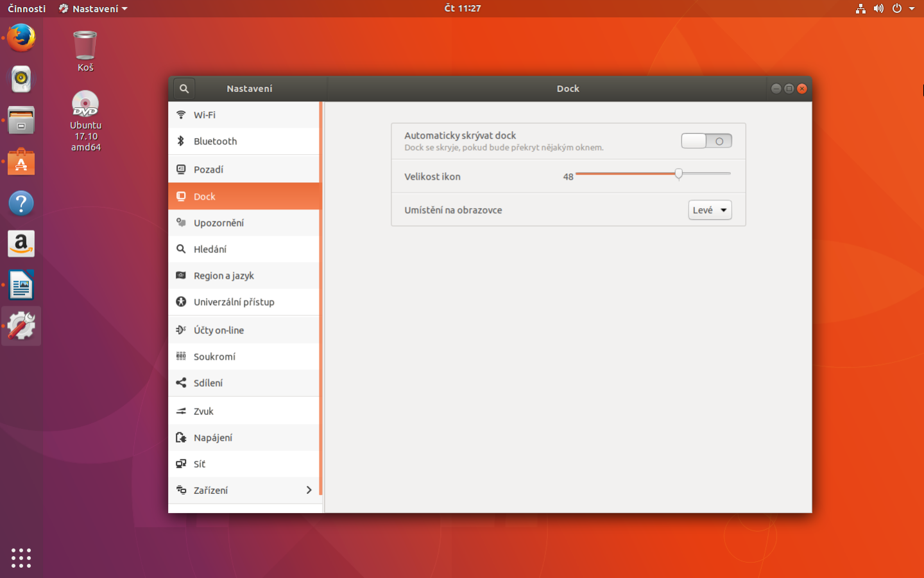Open the Soukromí privacy settings
This screenshot has width=924, height=578.
[214, 356]
